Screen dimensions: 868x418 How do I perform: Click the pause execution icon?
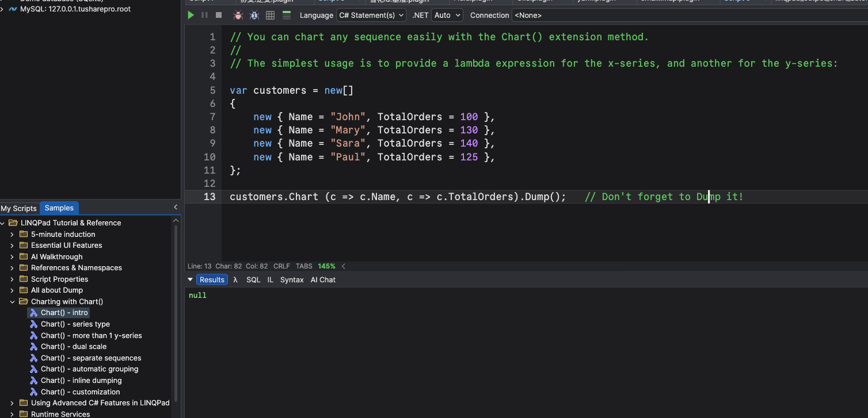[x=204, y=15]
